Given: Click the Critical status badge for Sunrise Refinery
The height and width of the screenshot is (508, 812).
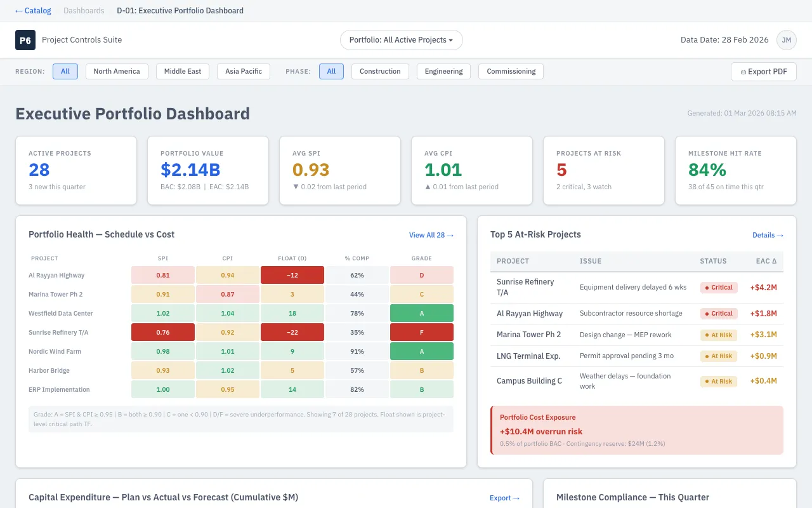Looking at the screenshot, I should coord(719,287).
